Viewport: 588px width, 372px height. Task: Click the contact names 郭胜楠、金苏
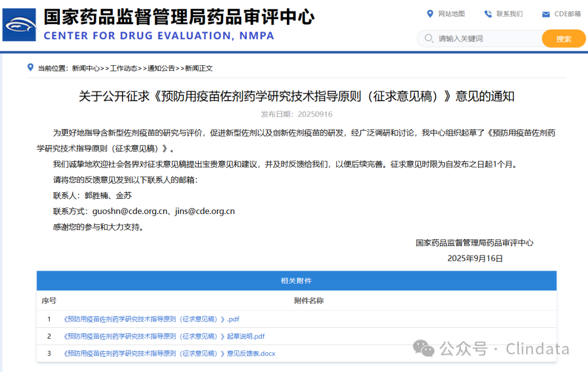108,196
